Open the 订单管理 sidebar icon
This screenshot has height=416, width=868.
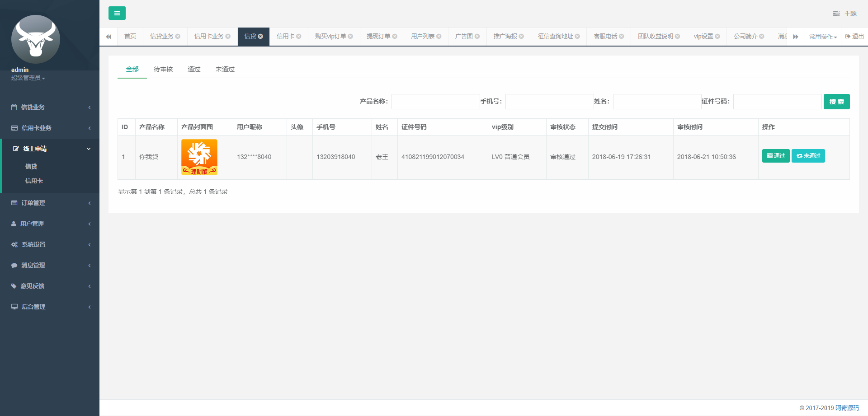click(14, 202)
